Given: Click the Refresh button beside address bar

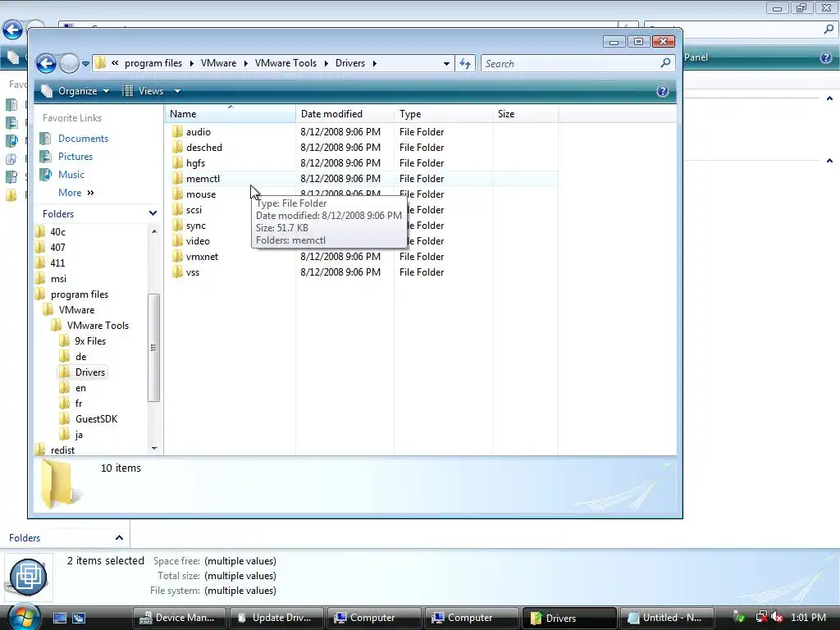Looking at the screenshot, I should [465, 64].
